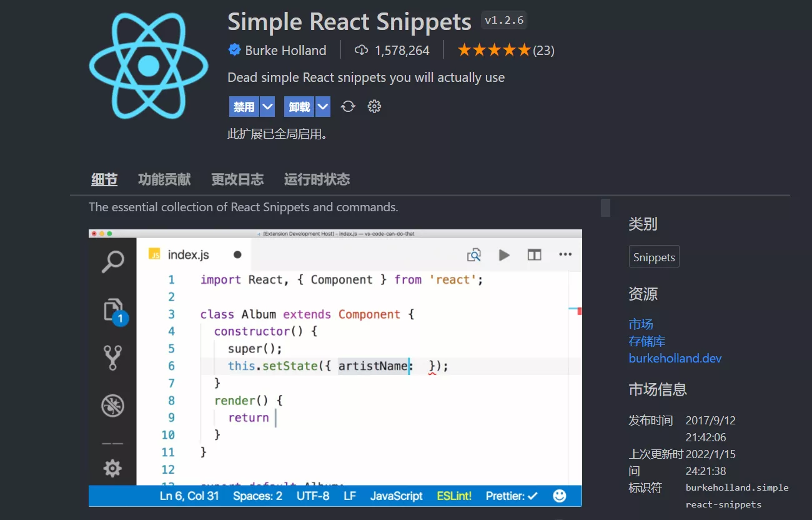Open the 功能贡献 feature contributions tab

pyautogui.click(x=164, y=179)
